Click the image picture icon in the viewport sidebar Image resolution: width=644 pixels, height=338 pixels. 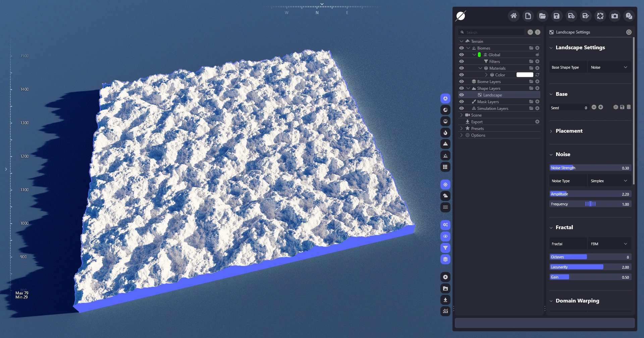pos(445,288)
